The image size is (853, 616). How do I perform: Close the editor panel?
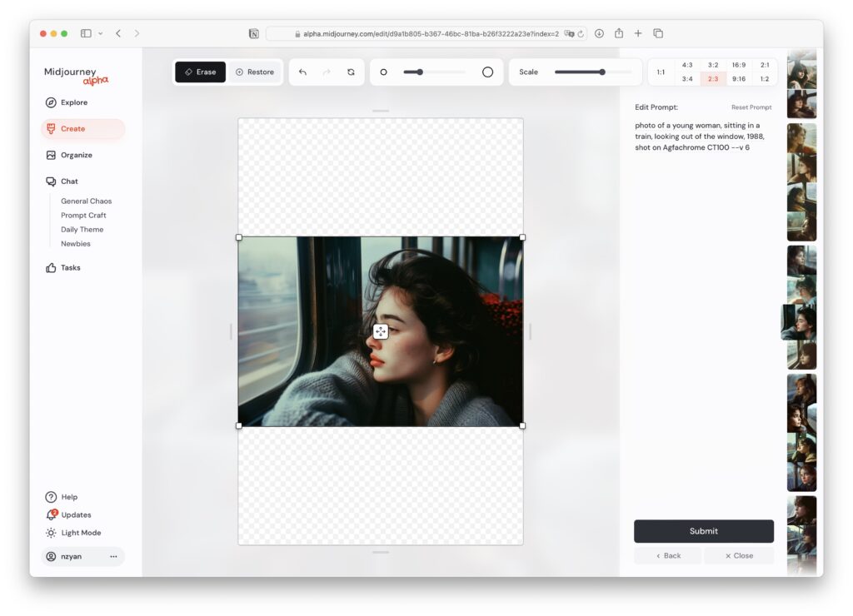739,556
